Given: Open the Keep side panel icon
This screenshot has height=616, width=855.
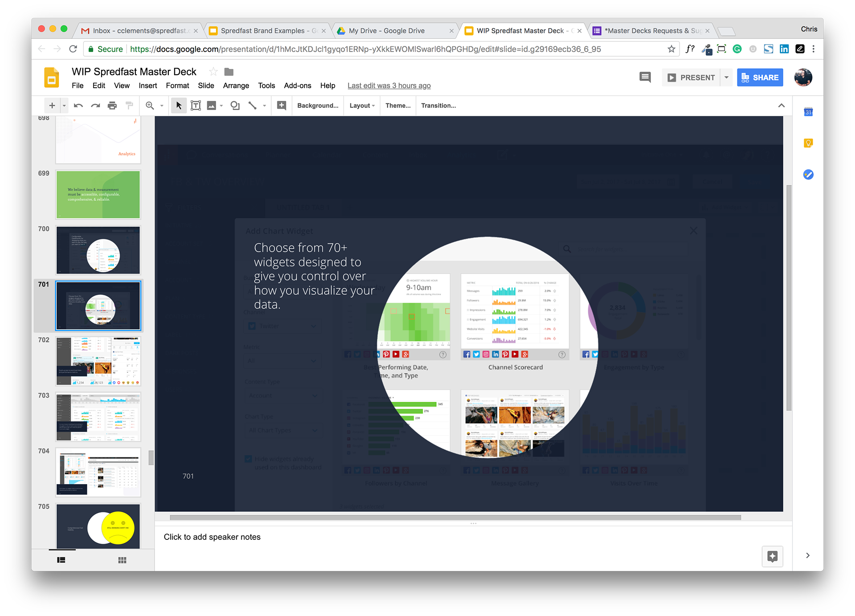Looking at the screenshot, I should tap(808, 143).
